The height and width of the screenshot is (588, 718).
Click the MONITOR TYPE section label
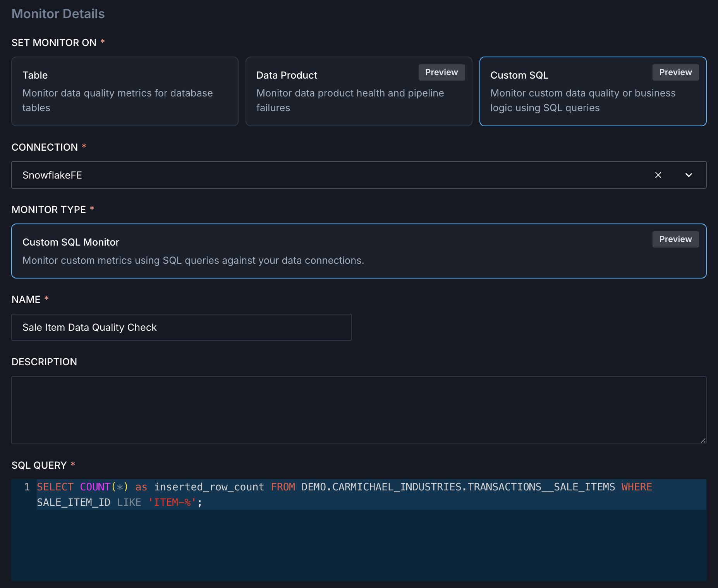[x=49, y=209]
